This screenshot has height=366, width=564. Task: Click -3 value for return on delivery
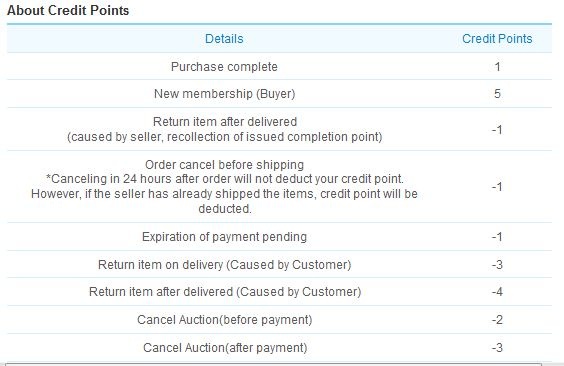497,265
